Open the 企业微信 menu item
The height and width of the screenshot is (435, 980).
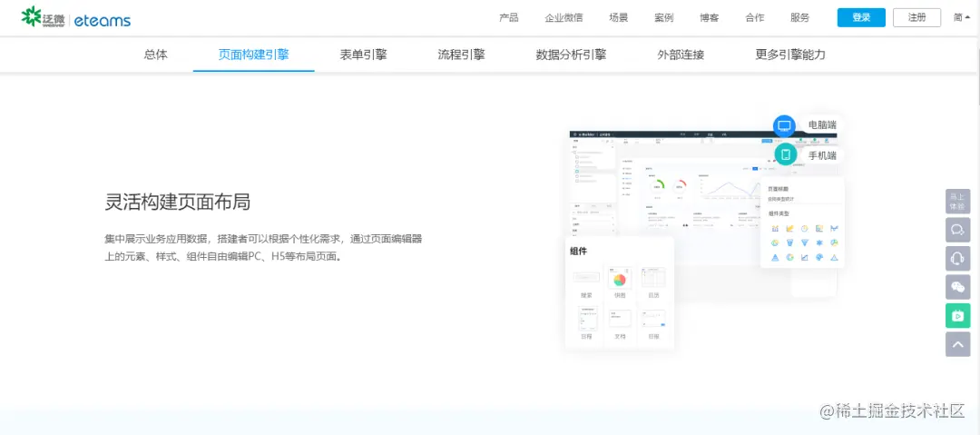[x=563, y=17]
